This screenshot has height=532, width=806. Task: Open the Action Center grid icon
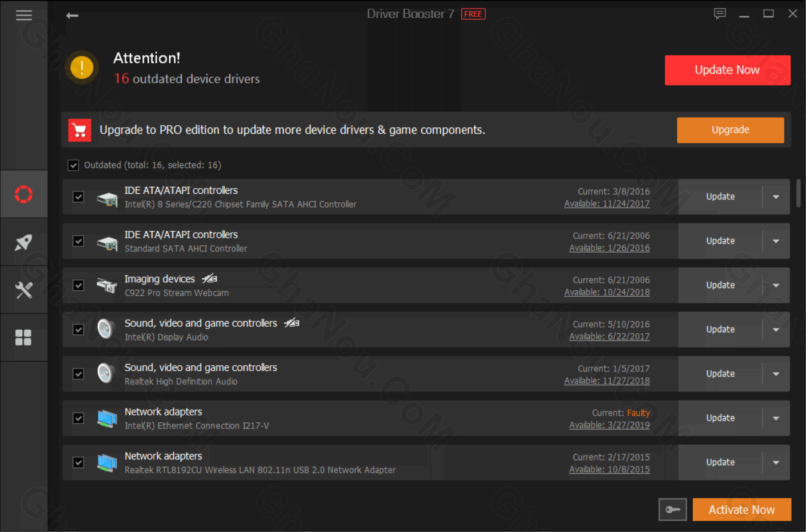(x=23, y=338)
